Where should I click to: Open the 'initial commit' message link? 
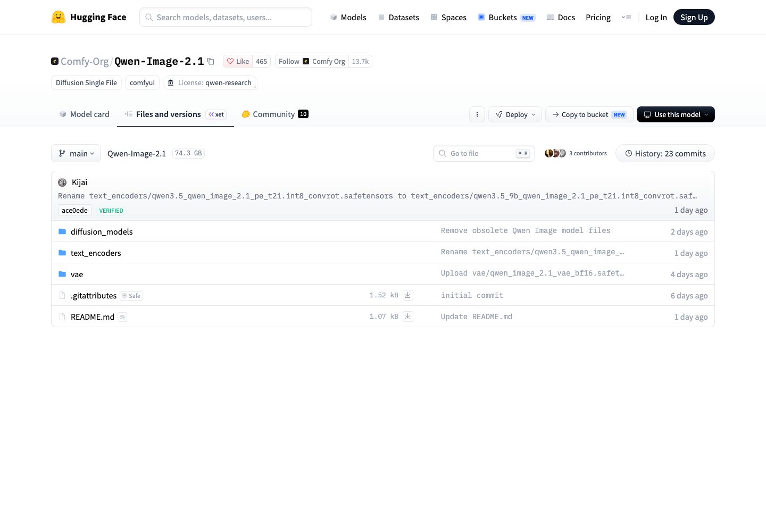pyautogui.click(x=472, y=295)
